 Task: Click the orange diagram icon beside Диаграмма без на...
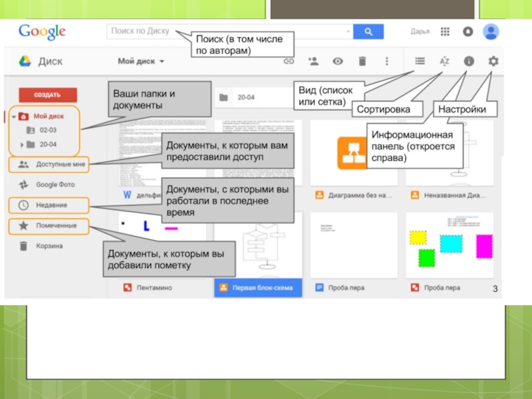pos(319,195)
